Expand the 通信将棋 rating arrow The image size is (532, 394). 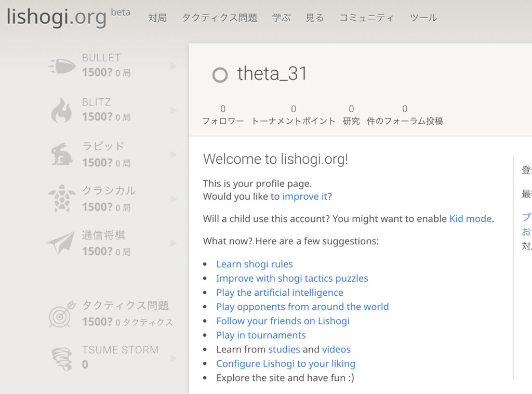[x=174, y=243]
